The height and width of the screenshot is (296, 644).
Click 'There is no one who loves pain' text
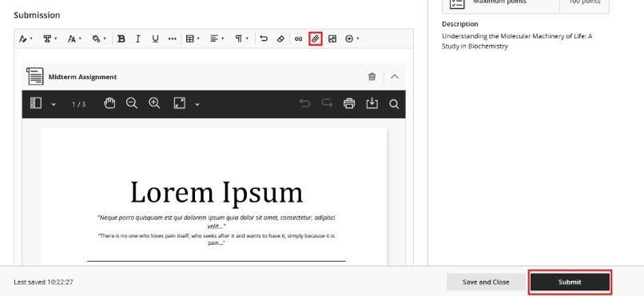[217, 239]
